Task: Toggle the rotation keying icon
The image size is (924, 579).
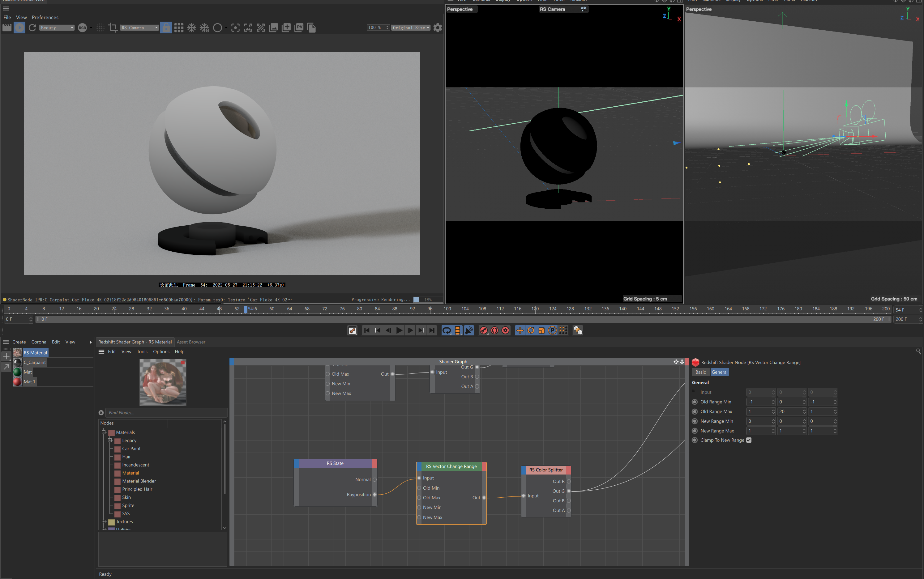Action: pyautogui.click(x=531, y=330)
